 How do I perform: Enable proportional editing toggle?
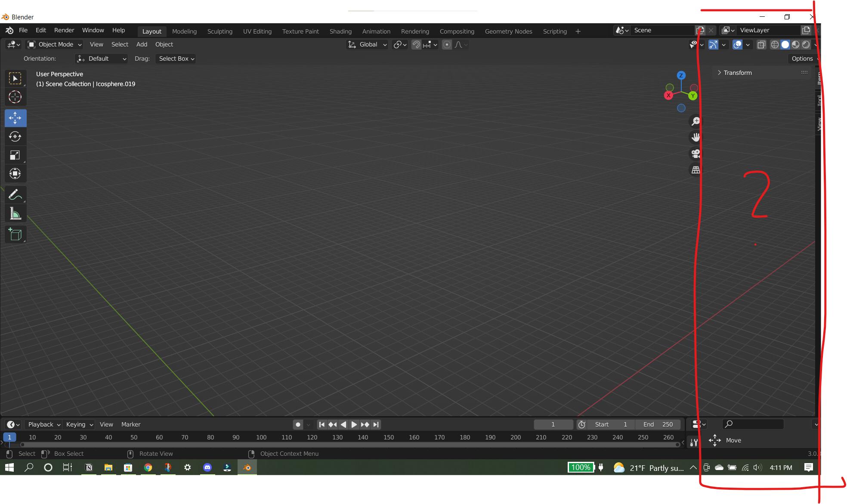(447, 44)
